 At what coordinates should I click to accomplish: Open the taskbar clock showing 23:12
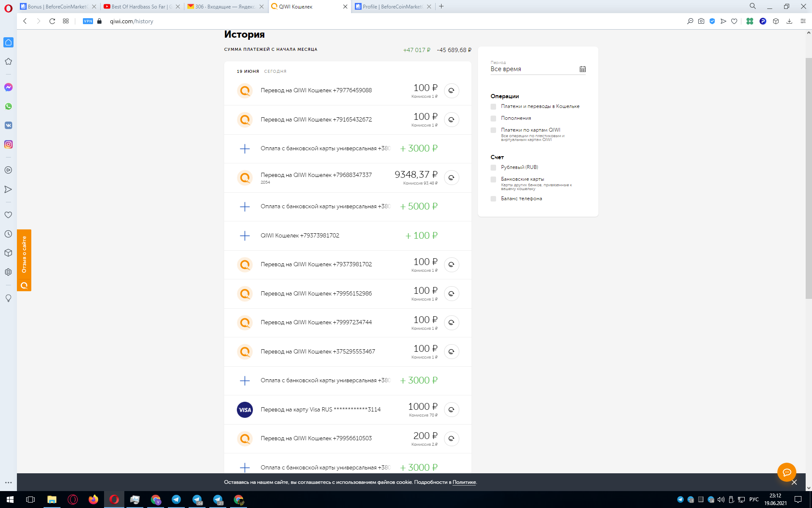point(775,500)
